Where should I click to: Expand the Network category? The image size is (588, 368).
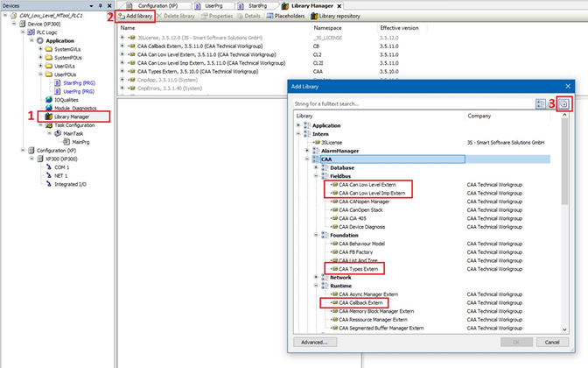tap(316, 277)
